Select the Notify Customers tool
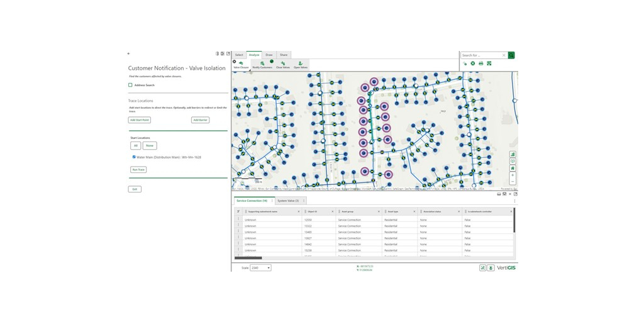 [262, 65]
